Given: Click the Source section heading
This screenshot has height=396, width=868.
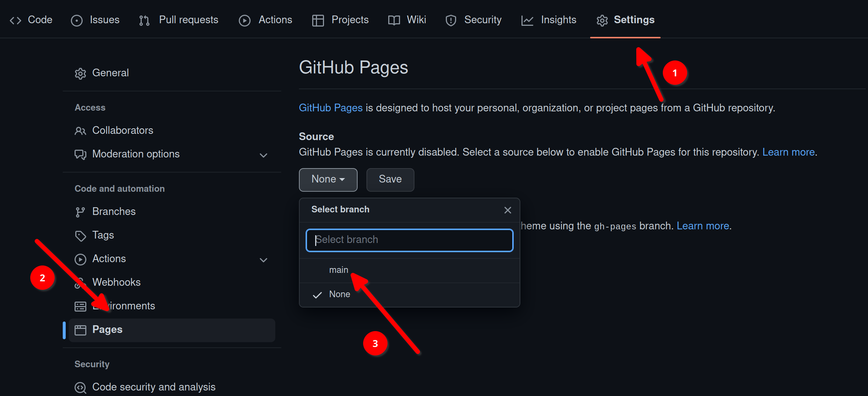Looking at the screenshot, I should coord(316,136).
